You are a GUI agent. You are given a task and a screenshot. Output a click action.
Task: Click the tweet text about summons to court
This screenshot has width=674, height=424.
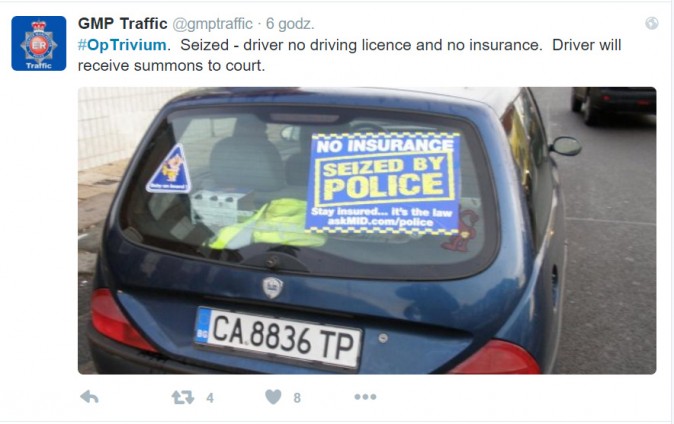[x=349, y=55]
